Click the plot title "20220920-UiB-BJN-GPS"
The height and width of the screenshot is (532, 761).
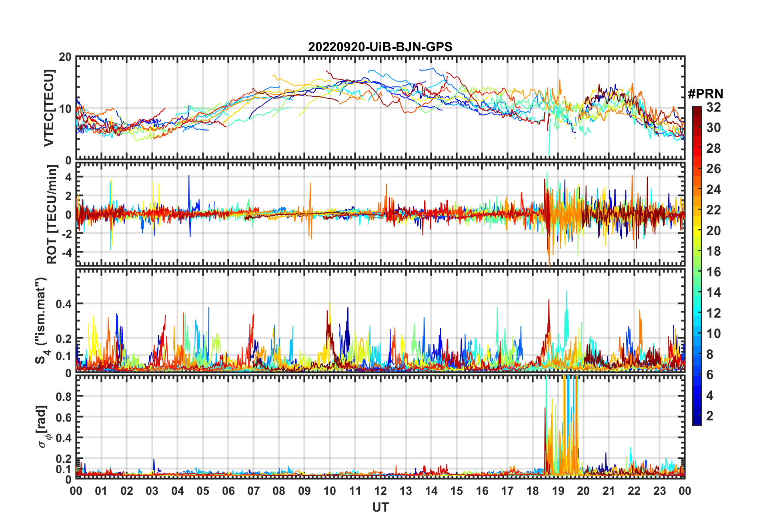click(x=380, y=47)
